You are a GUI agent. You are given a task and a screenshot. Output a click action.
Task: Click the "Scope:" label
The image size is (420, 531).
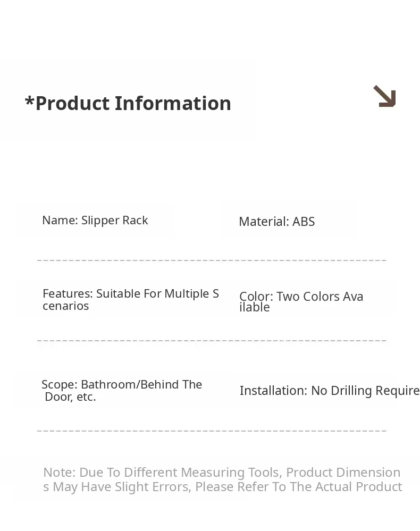(60, 385)
